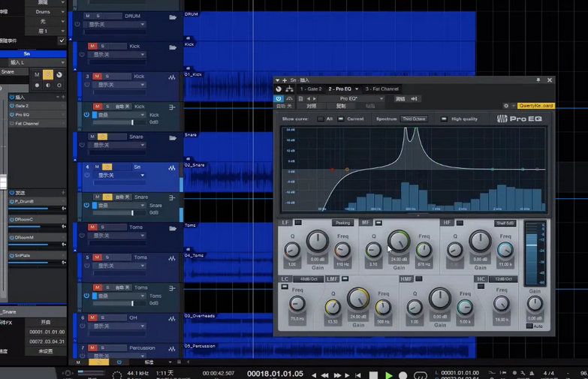
Task: Open 显示关 dropdown on the Sn track
Action: (x=121, y=175)
